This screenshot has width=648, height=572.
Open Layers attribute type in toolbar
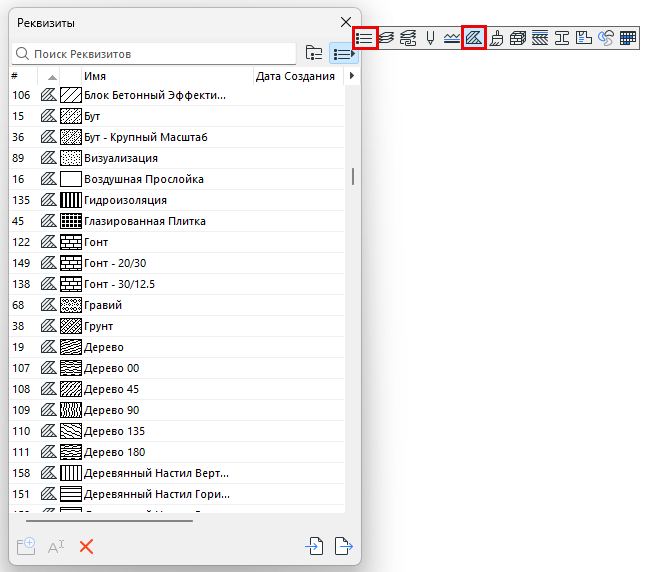tap(387, 38)
